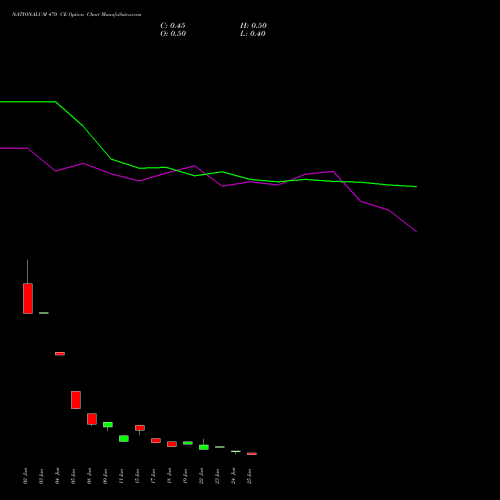Click the 03 date label on axis
The width and height of the screenshot is (500, 500).
[41, 476]
